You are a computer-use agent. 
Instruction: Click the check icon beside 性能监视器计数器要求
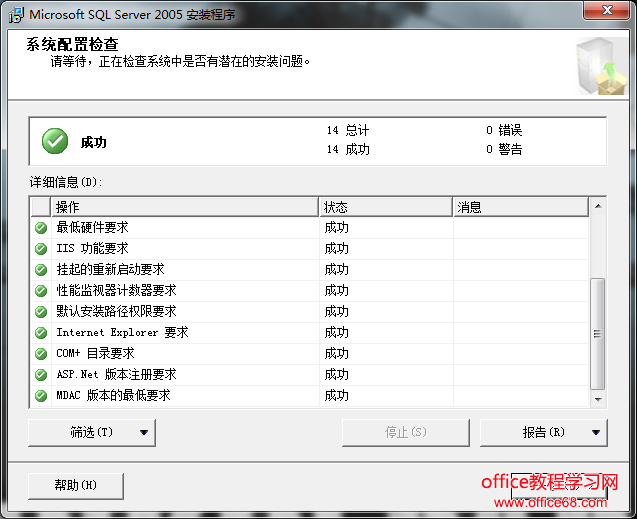click(41, 291)
